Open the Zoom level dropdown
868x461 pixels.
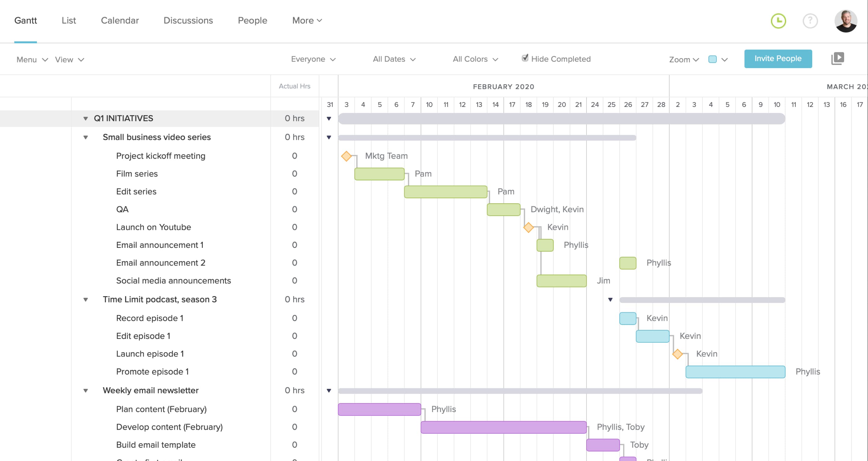click(683, 59)
